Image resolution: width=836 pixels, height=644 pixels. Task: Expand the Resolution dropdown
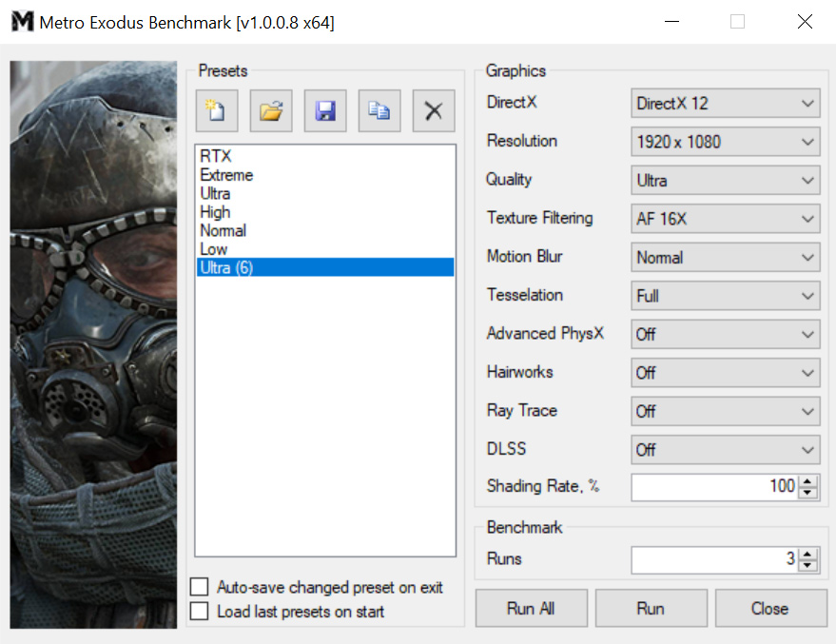click(725, 143)
